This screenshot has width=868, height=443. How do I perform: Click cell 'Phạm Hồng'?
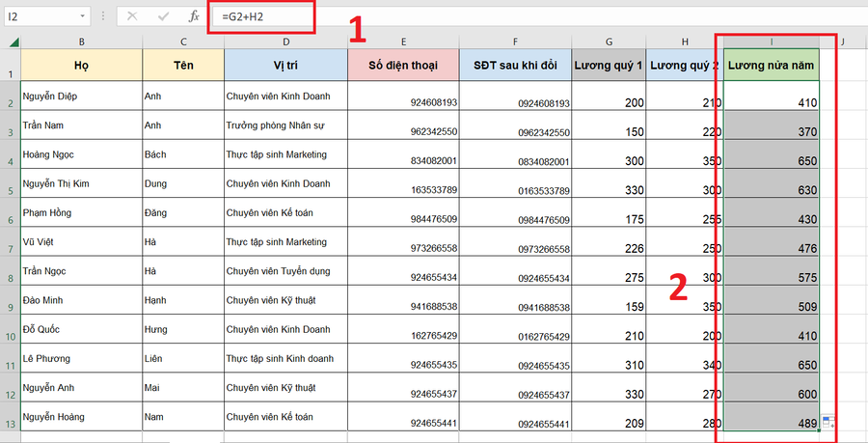(x=81, y=212)
